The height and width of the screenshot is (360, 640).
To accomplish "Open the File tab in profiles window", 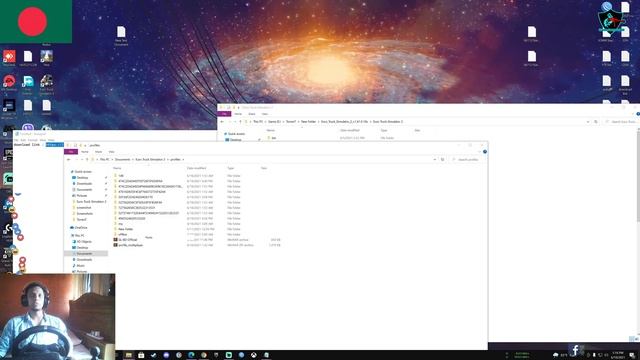I will [x=71, y=152].
